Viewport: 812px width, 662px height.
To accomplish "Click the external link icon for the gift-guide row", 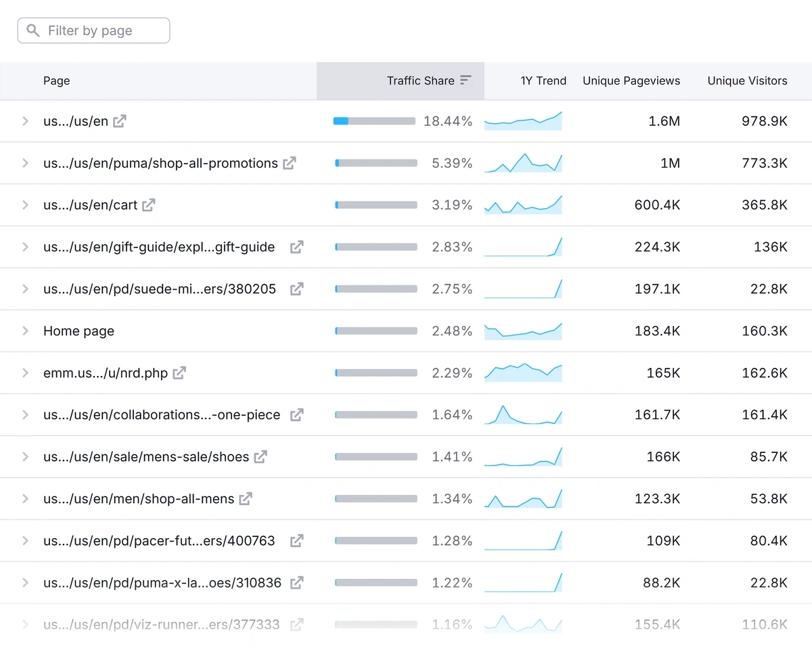I will 296,247.
